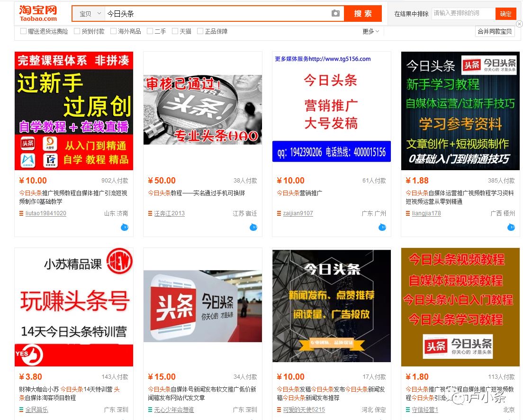Open 今日头条 logo wall product thumbnail
This screenshot has height=420, width=523.
click(202, 306)
